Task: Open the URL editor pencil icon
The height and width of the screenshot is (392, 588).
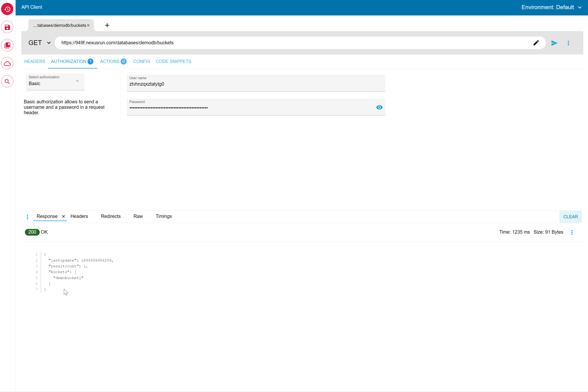Action: pos(536,43)
